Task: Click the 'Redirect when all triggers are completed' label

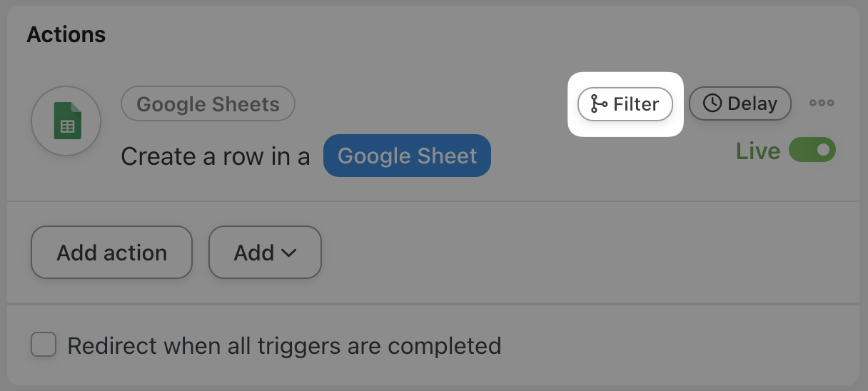Action: 284,346
